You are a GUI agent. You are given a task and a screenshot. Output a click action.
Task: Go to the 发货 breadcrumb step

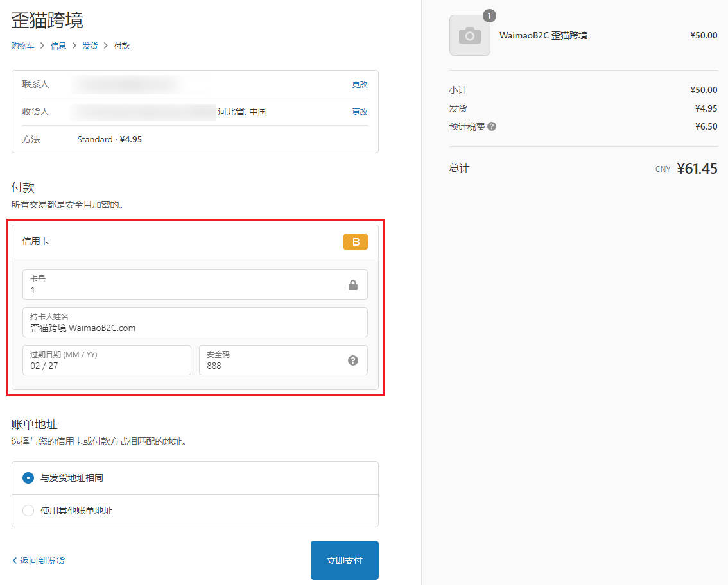pyautogui.click(x=89, y=46)
